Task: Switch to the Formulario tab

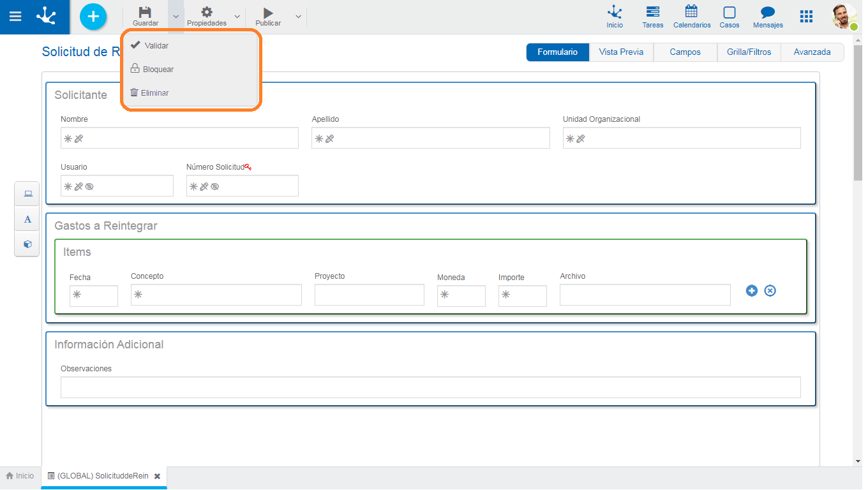Action: pyautogui.click(x=558, y=52)
